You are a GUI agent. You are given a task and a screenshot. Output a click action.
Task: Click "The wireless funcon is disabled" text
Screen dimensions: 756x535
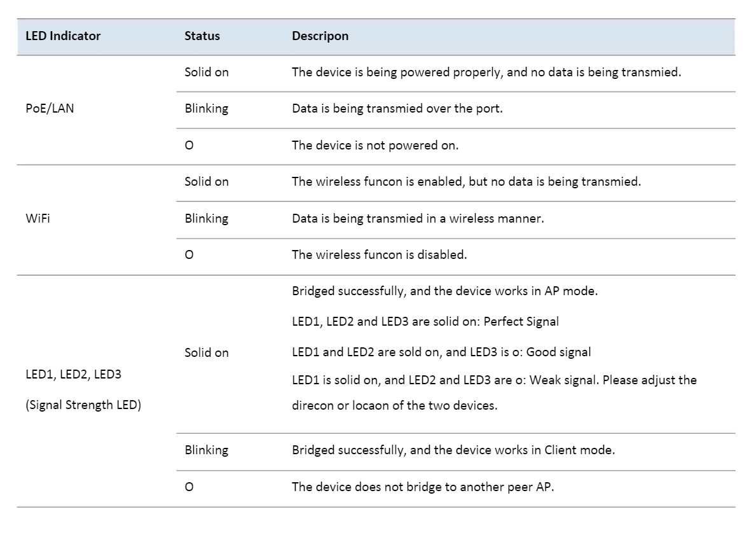point(379,255)
